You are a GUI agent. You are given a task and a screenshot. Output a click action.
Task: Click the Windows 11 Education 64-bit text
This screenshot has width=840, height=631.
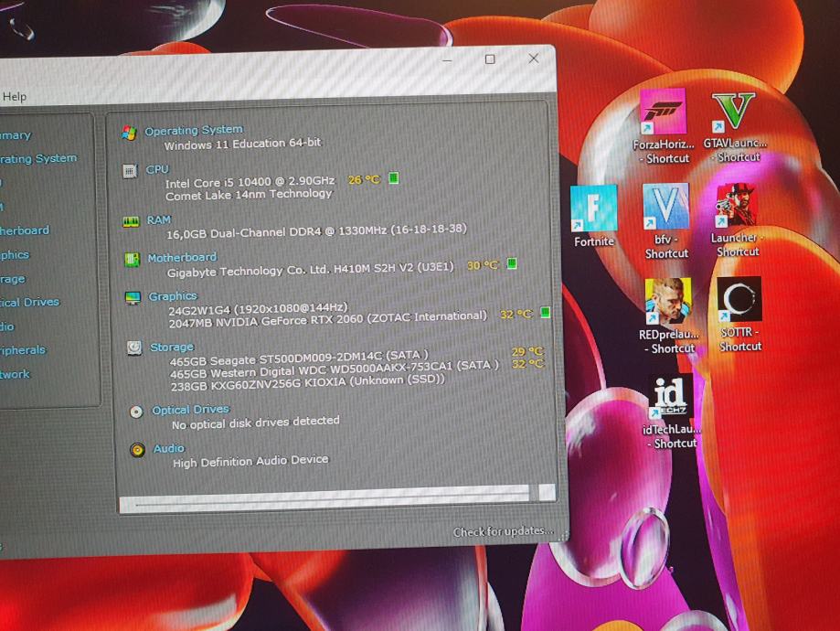[243, 144]
